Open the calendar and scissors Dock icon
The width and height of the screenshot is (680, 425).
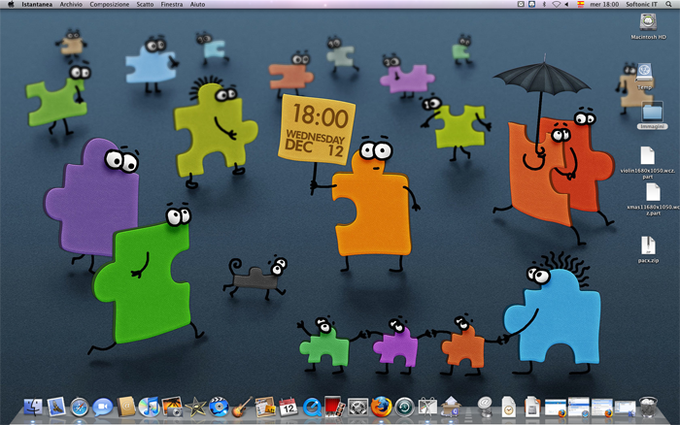(x=428, y=407)
